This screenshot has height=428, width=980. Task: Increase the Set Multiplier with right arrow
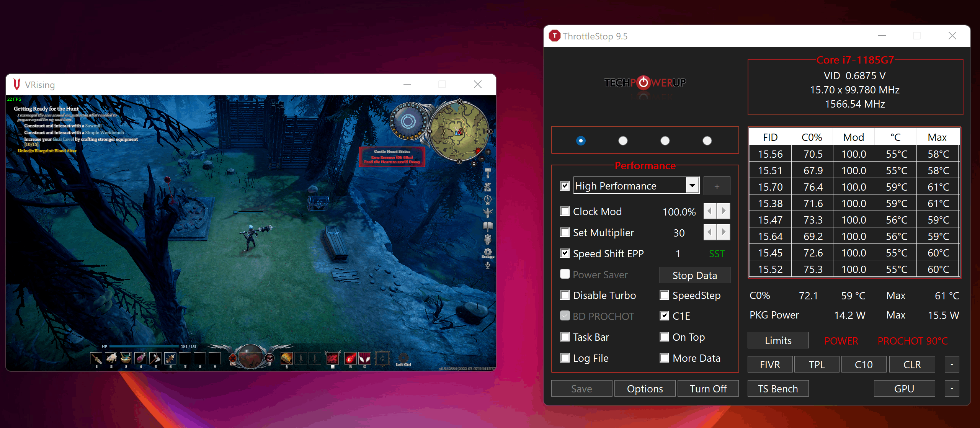[724, 232]
